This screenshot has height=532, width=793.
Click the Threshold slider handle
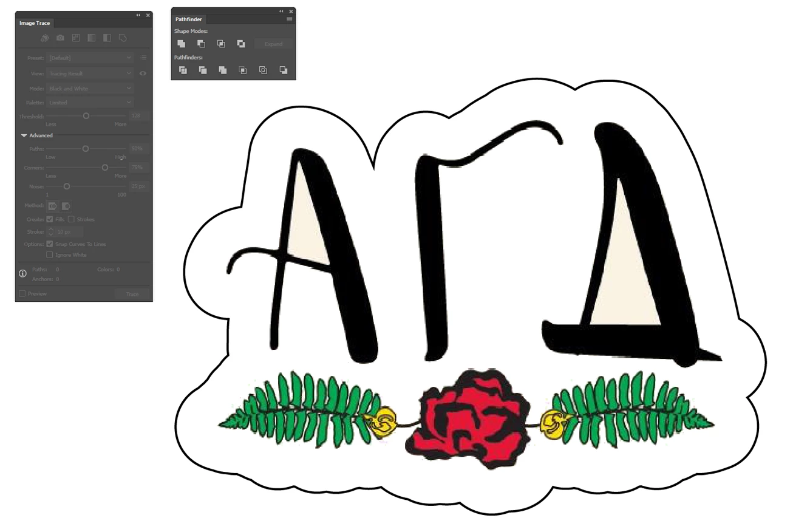tap(86, 115)
